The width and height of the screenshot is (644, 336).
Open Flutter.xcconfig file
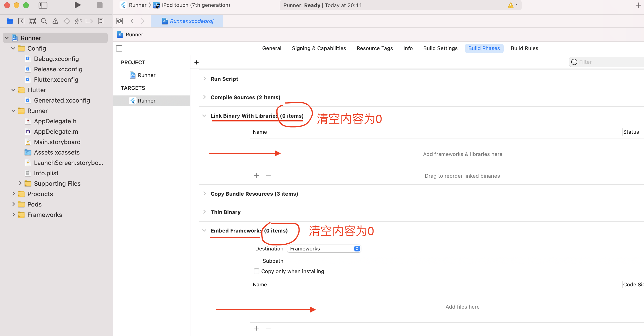(x=56, y=79)
